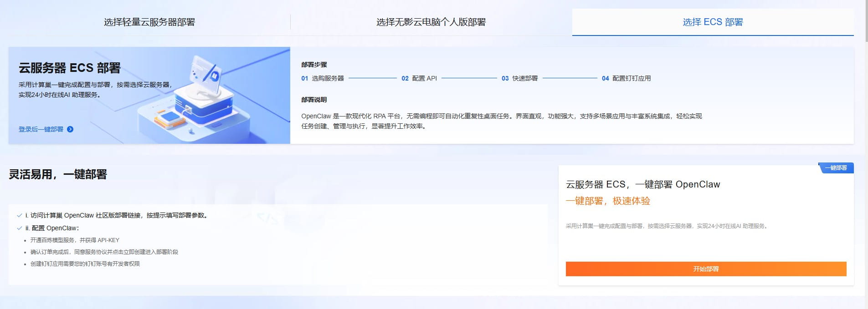
Task: Click the bullet 创建钉钉应用需要您的钉钉账号有开发者权限
Action: (x=85, y=263)
